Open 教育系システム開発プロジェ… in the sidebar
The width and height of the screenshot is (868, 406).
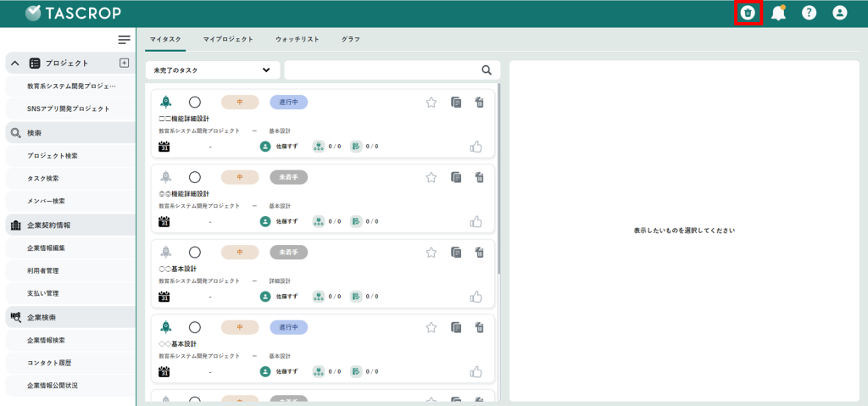pos(70,86)
